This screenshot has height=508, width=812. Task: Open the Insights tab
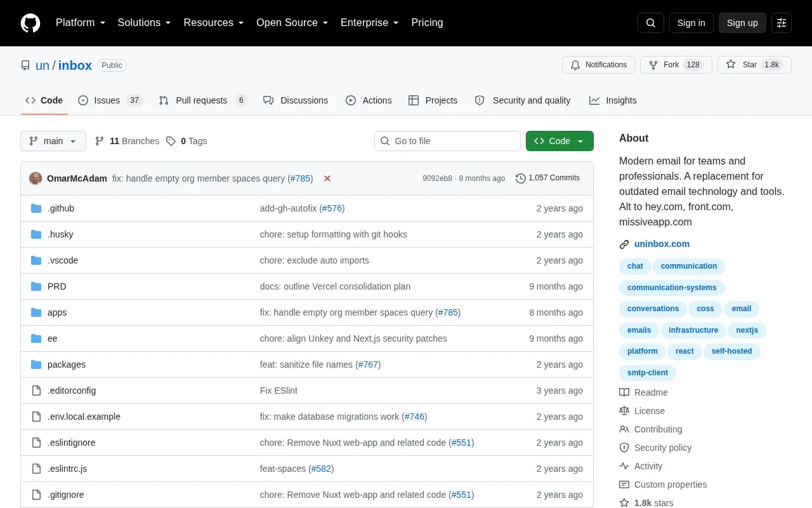pyautogui.click(x=613, y=100)
